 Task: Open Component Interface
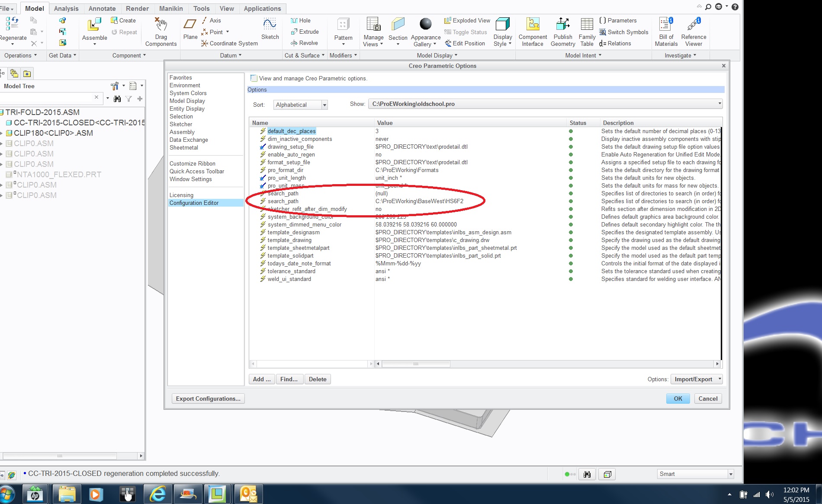[x=533, y=32]
